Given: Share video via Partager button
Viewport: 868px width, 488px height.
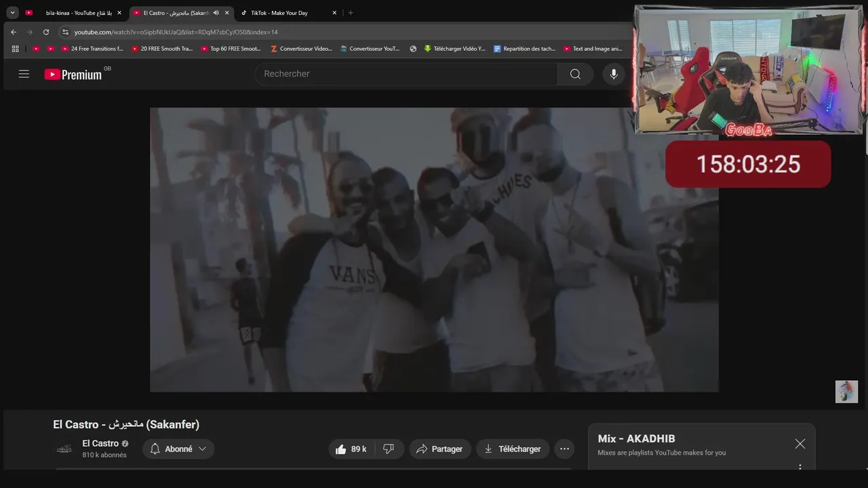Looking at the screenshot, I should [439, 449].
